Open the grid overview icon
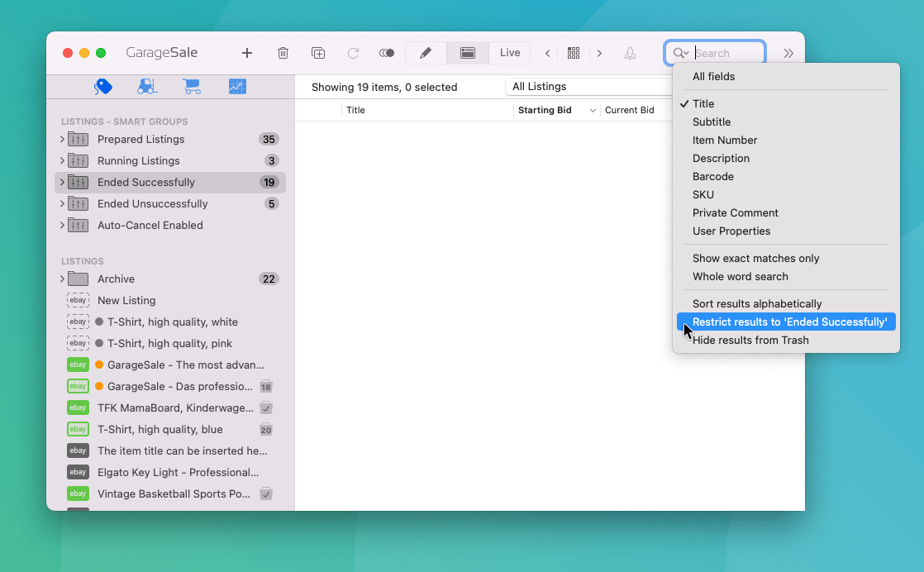This screenshot has height=572, width=924. coord(574,53)
